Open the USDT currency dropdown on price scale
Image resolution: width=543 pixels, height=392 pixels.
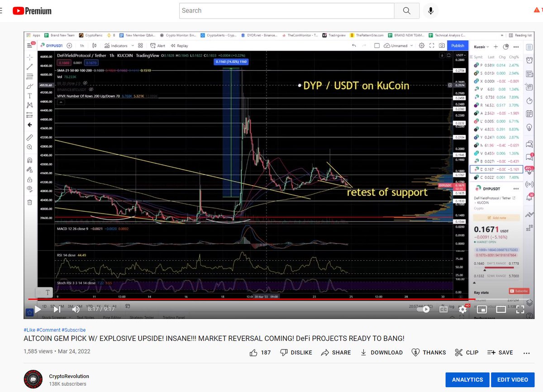coord(460,55)
